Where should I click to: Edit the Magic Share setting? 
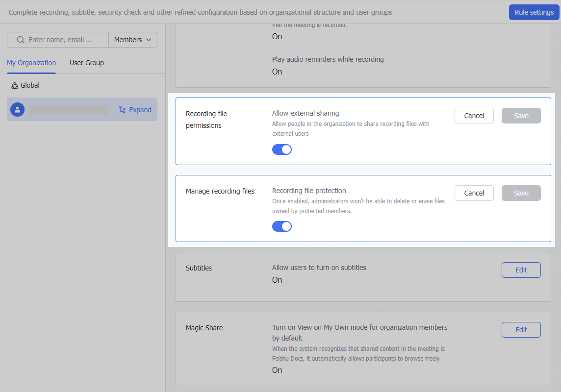[x=521, y=330]
